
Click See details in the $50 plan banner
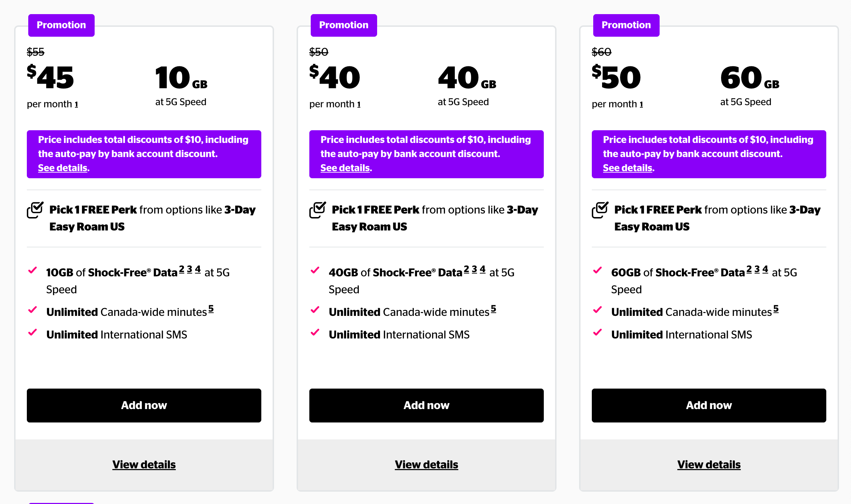click(627, 168)
